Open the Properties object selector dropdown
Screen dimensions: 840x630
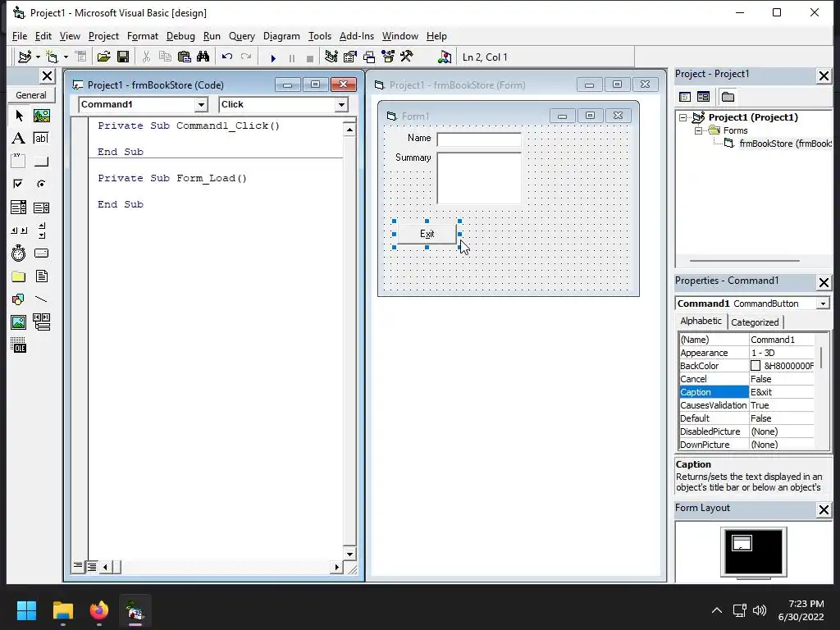[823, 304]
